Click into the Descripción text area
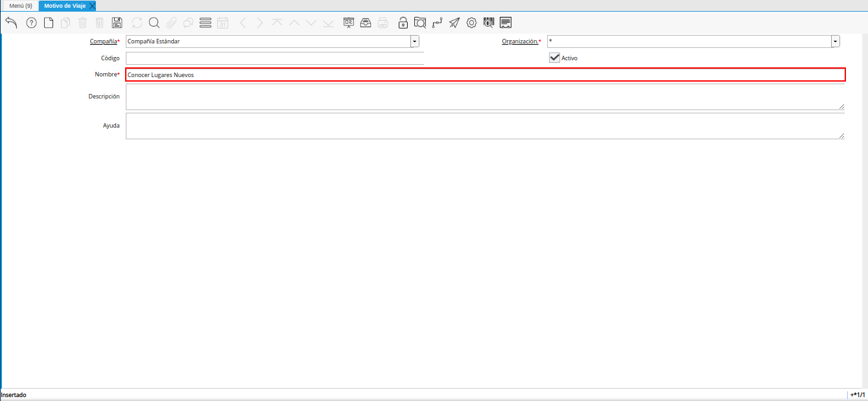This screenshot has height=401, width=868. tap(485, 97)
